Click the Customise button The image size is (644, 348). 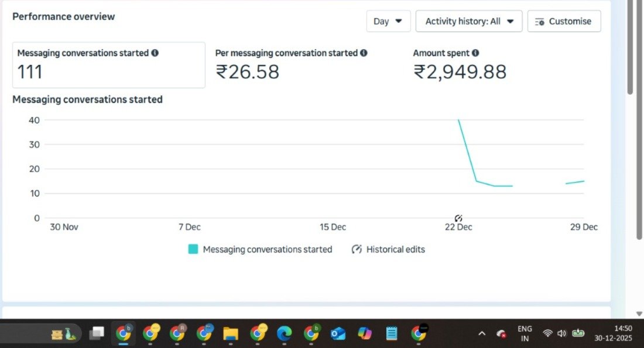click(564, 21)
